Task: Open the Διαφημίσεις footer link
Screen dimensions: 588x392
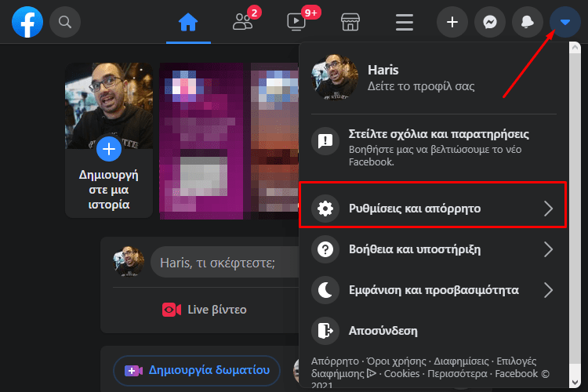Action: tap(461, 361)
